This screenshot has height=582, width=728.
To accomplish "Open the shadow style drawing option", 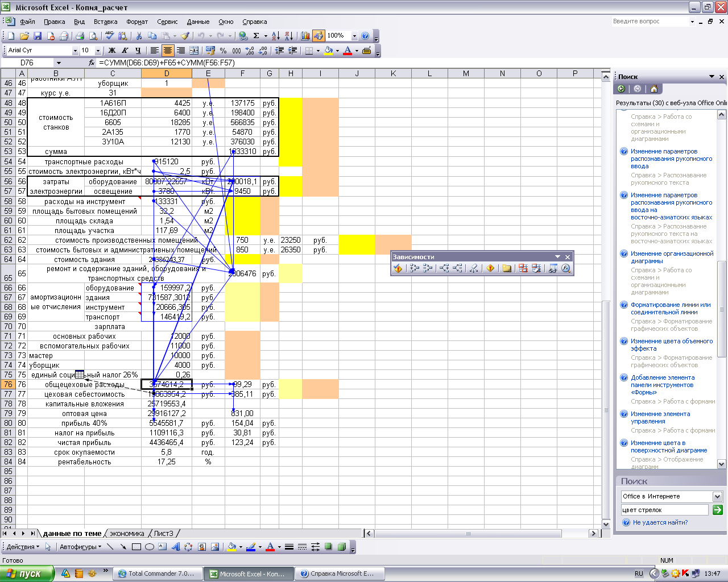I will pos(328,547).
